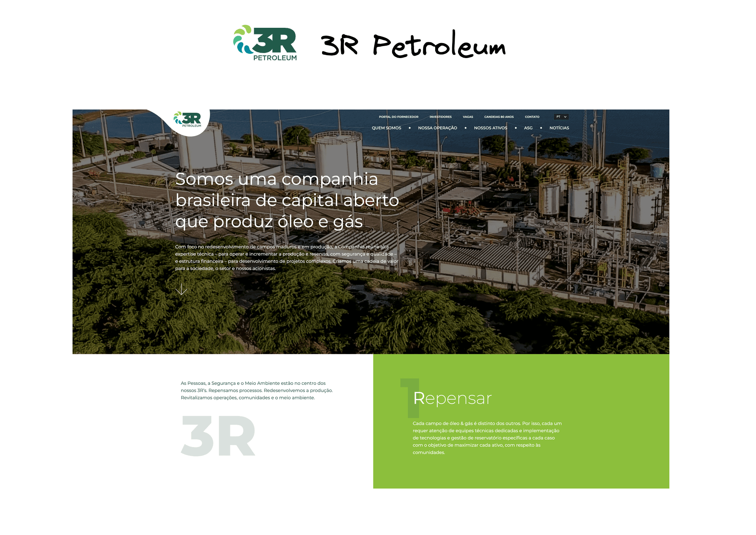Image resolution: width=756 pixels, height=535 pixels.
Task: Click the handwritten 3R Petroleum title
Action: pos(413,45)
